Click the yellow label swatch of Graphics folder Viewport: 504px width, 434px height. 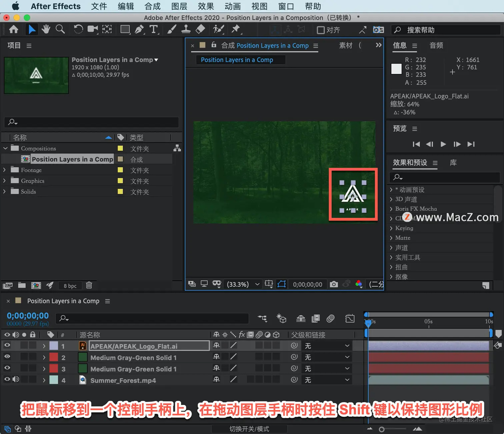pyautogui.click(x=120, y=181)
